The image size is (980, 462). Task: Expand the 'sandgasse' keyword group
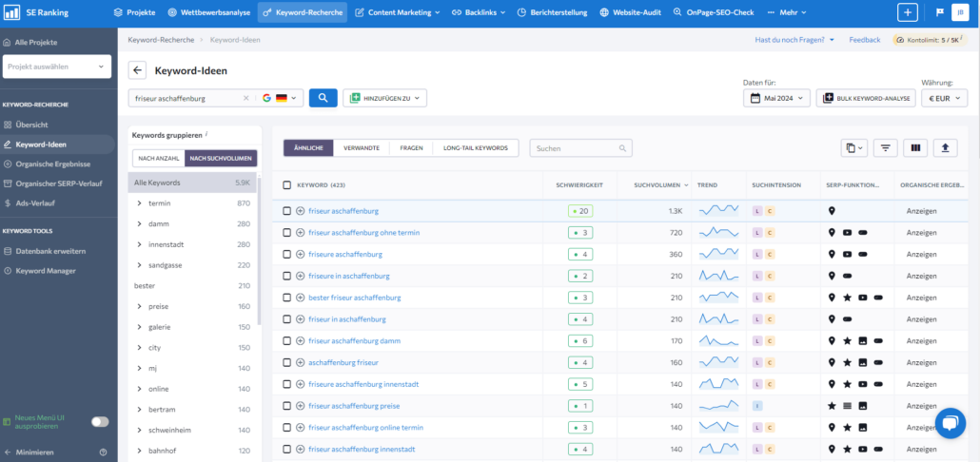click(x=139, y=265)
